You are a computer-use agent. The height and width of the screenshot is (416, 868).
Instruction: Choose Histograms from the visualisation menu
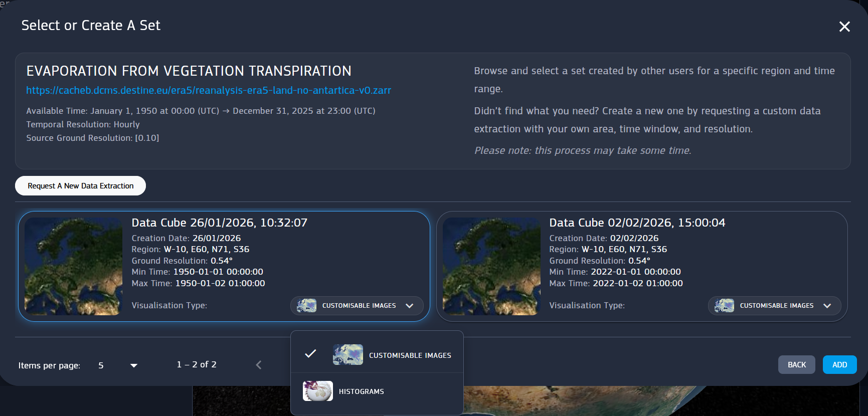[x=361, y=391]
